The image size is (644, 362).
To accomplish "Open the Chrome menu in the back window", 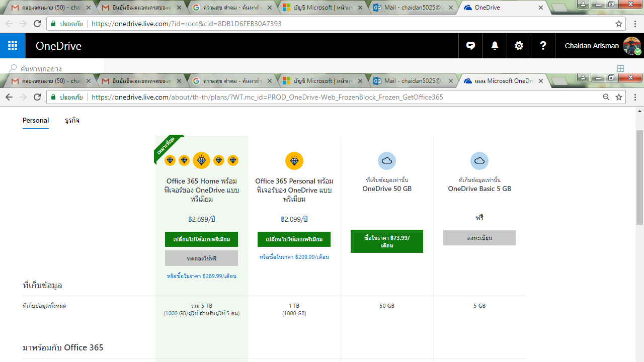I will (635, 24).
